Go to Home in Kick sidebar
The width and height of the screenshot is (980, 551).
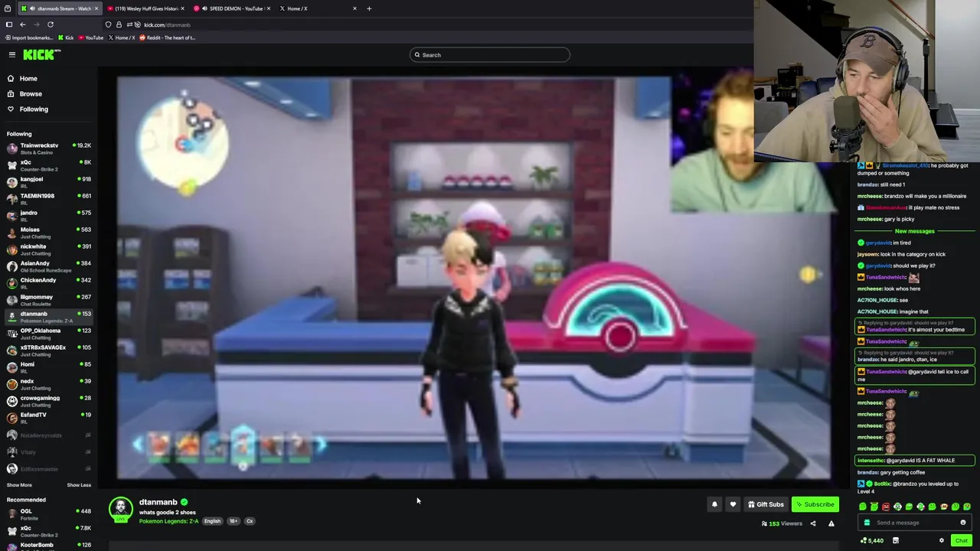[x=28, y=78]
